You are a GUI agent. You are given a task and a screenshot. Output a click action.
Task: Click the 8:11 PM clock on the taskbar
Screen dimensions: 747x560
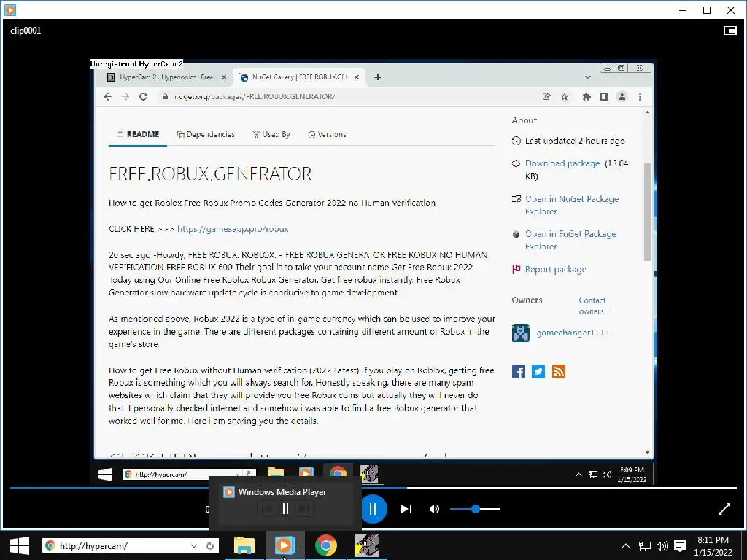click(713, 546)
